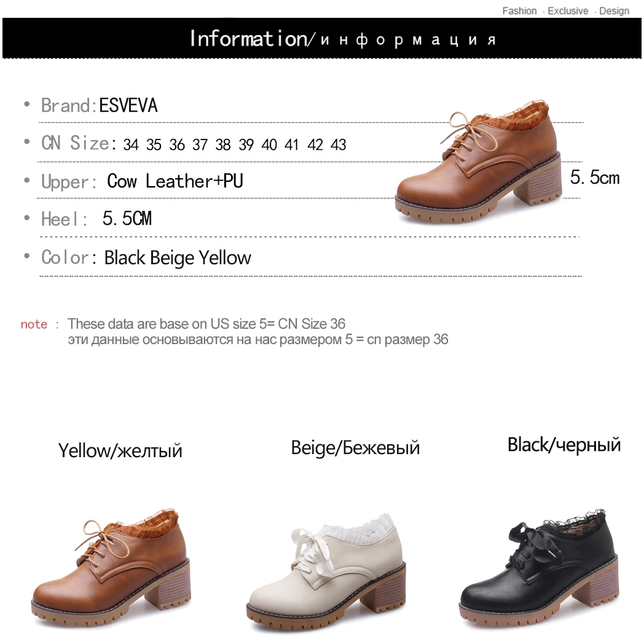
Task: Click the ESVEVA brand name
Action: pos(128,106)
